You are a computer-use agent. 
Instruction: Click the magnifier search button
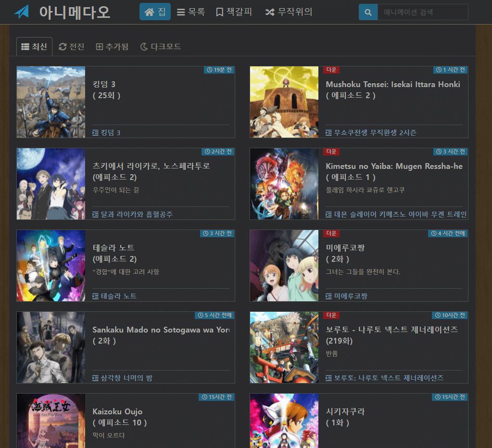[368, 12]
